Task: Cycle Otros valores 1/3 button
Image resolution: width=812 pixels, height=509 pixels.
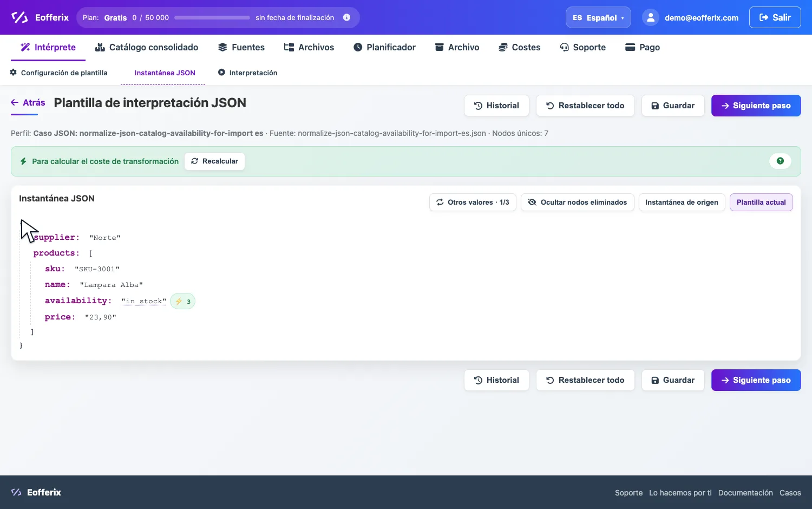Action: [x=473, y=203]
